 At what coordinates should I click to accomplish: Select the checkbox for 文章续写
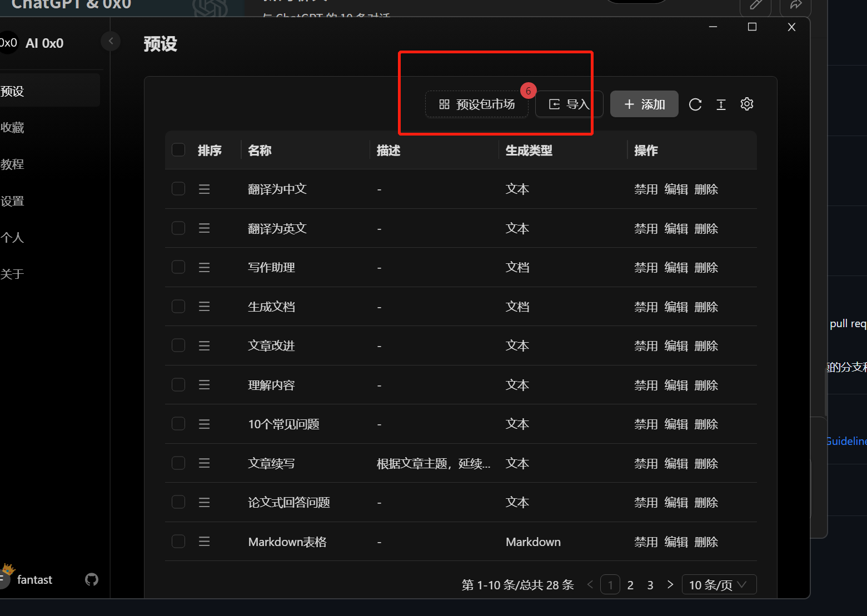pos(178,463)
